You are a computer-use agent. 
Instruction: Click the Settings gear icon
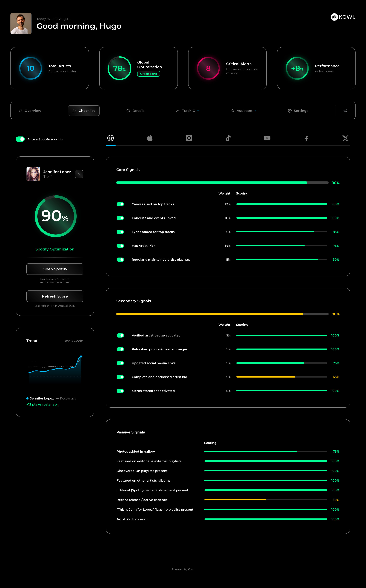290,111
